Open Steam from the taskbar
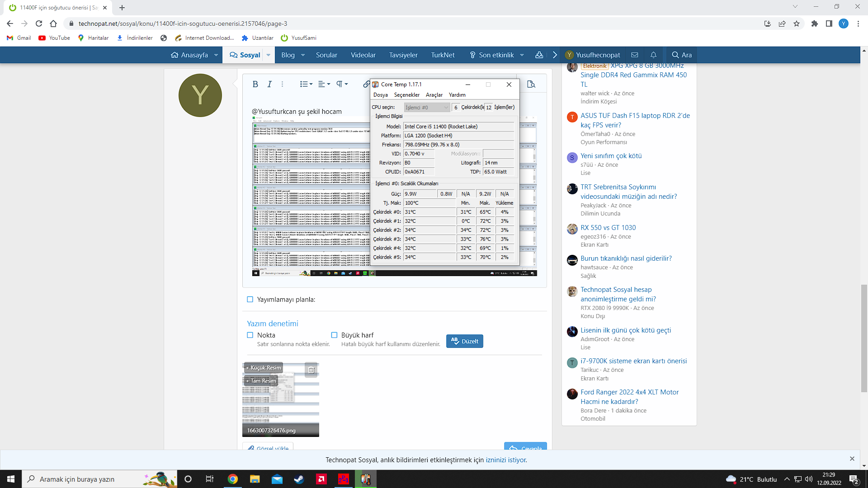Image resolution: width=868 pixels, height=488 pixels. tap(299, 479)
